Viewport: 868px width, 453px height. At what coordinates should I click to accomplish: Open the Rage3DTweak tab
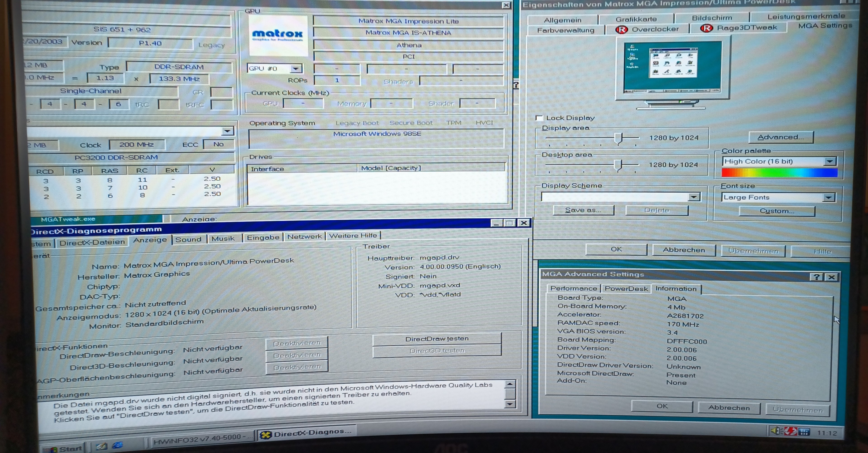(739, 28)
